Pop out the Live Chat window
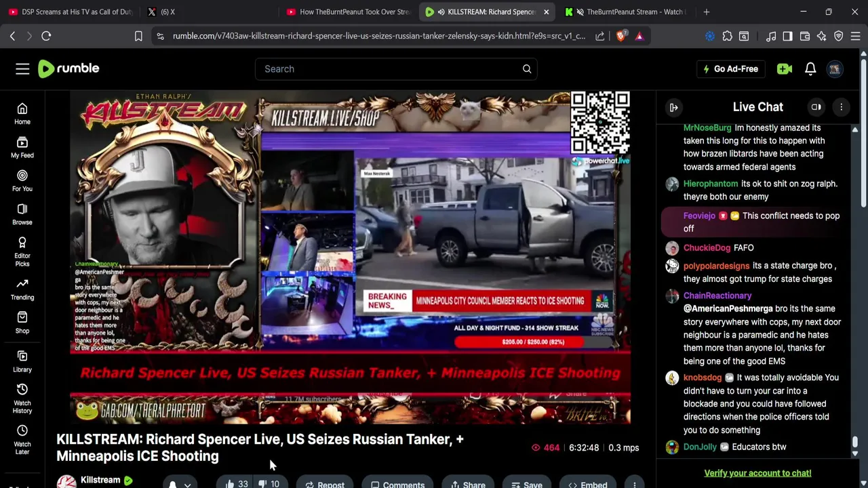 coord(816,107)
